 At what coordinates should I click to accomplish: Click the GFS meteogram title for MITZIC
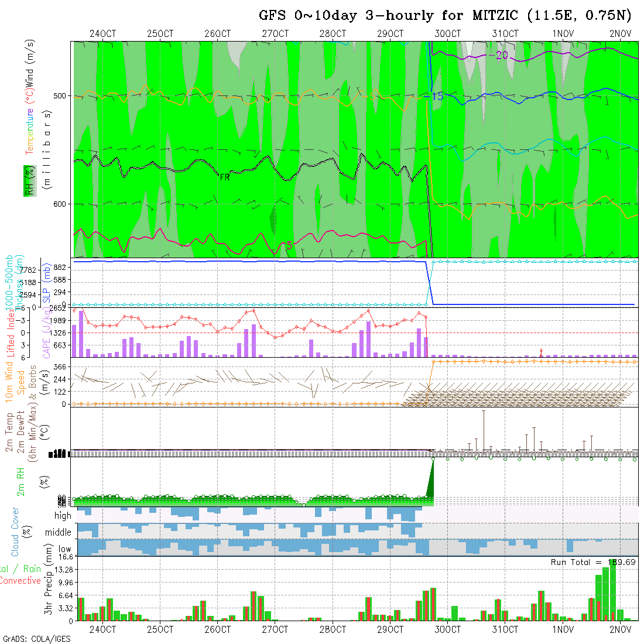point(446,16)
